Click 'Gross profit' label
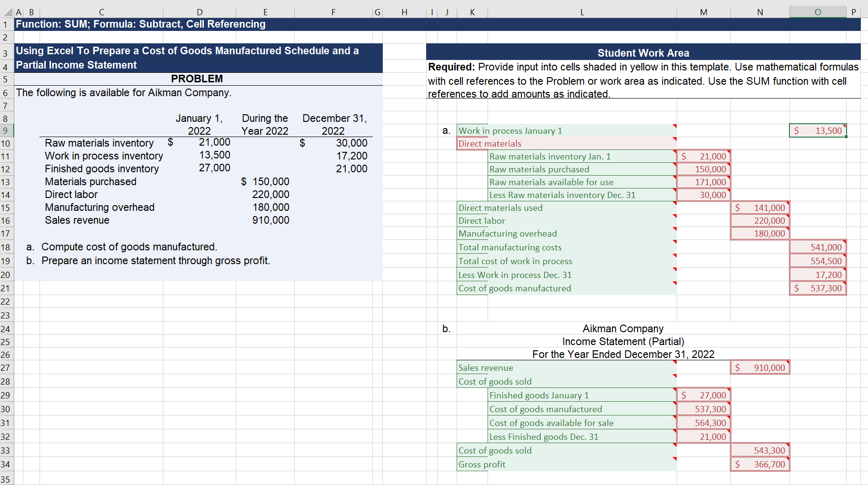Screen dimensions: 868x485 [567, 464]
